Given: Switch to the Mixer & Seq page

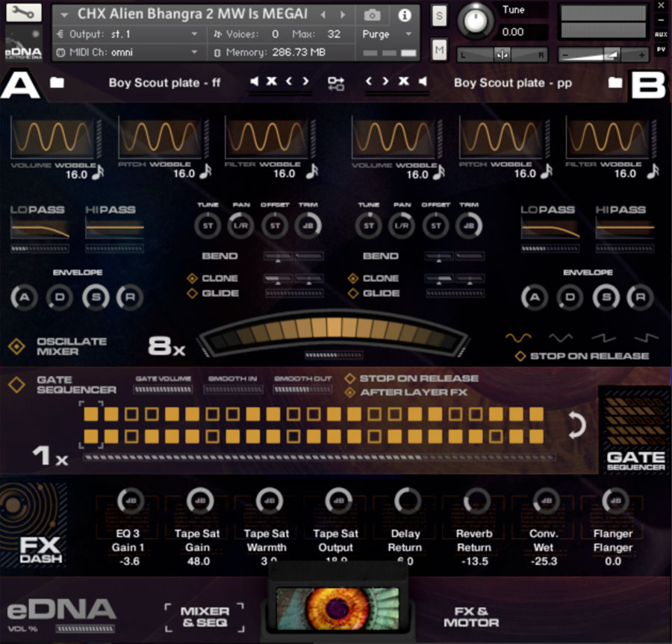Looking at the screenshot, I should [x=205, y=617].
